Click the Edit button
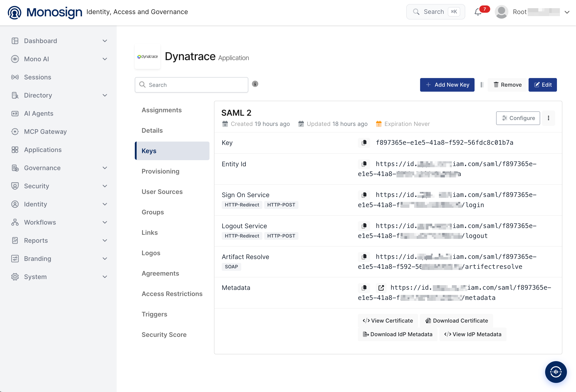Image resolution: width=576 pixels, height=392 pixels. (x=543, y=85)
